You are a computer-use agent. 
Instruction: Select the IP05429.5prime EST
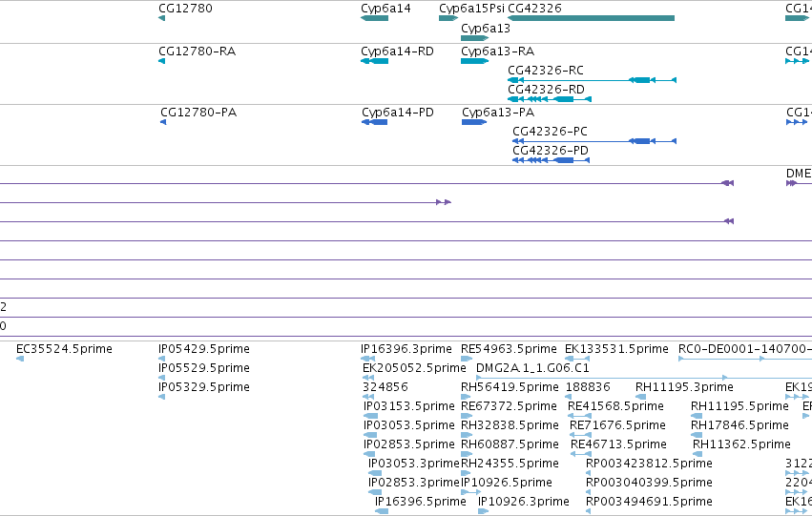[x=204, y=349]
